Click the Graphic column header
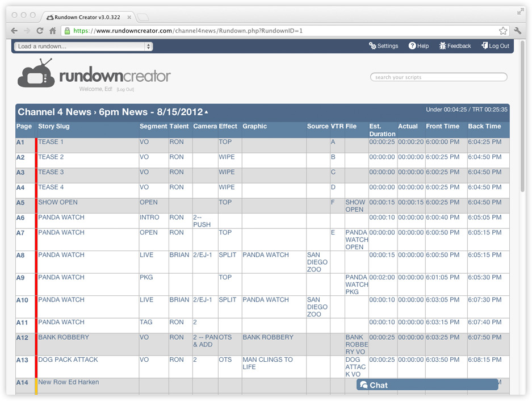Image resolution: width=532 pixels, height=401 pixels. coord(254,126)
